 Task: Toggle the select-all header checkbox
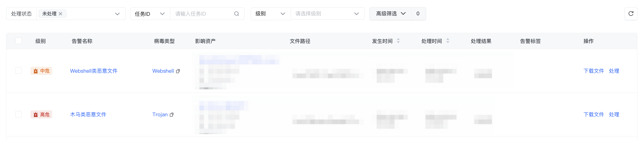point(18,41)
